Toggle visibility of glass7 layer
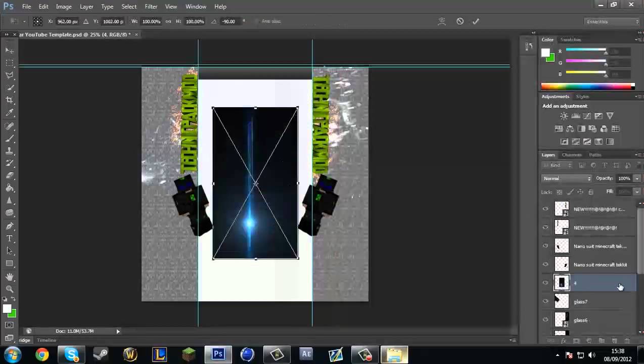 point(545,301)
